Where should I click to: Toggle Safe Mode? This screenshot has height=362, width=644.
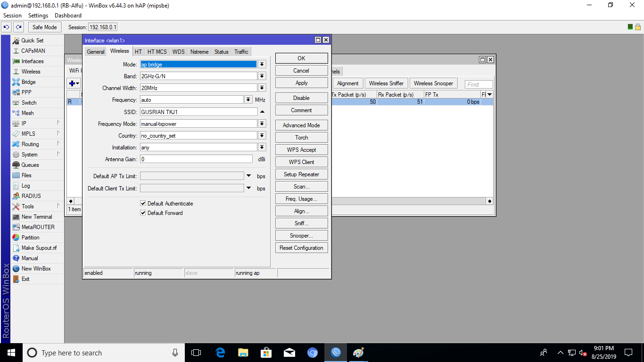click(45, 27)
